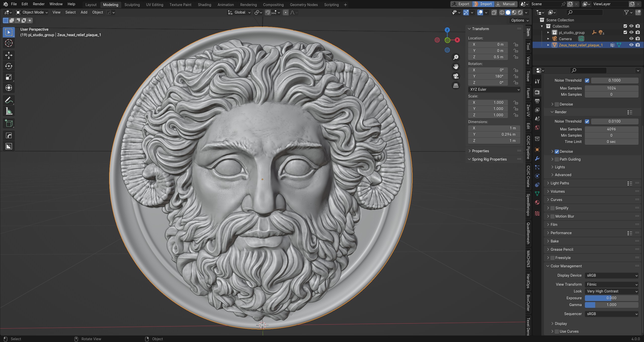Open the Render menu
644x342 pixels.
click(x=38, y=4)
